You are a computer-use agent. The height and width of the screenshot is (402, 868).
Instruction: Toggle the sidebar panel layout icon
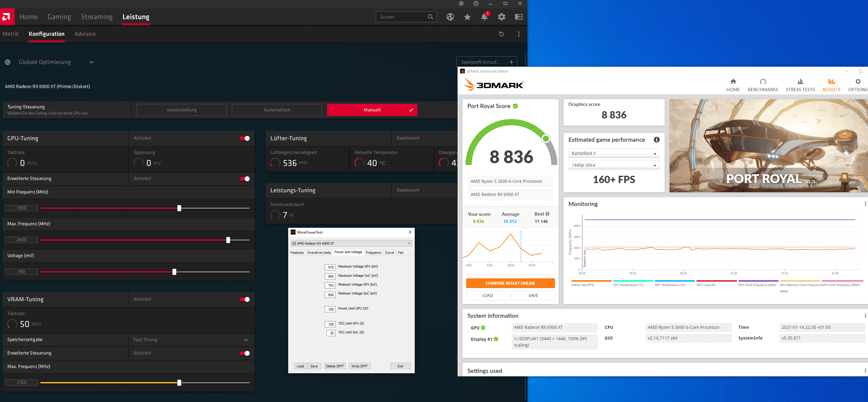pyautogui.click(x=519, y=17)
